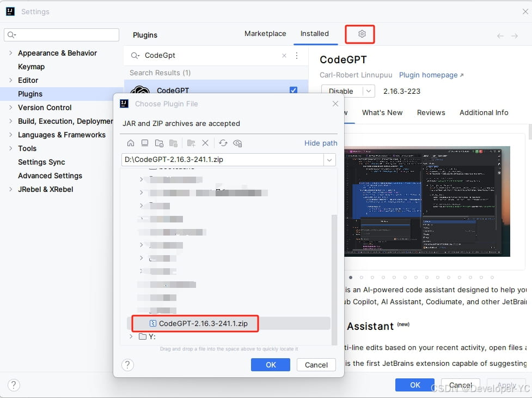
Task: Click the CodeGPT screenshot preview image
Action: [x=427, y=201]
